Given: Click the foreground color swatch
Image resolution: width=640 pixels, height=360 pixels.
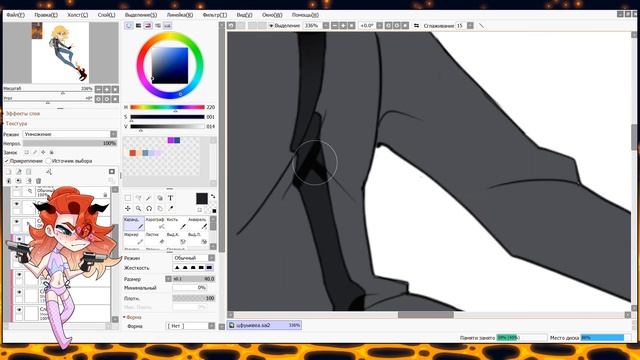Looking at the screenshot, I should [202, 198].
